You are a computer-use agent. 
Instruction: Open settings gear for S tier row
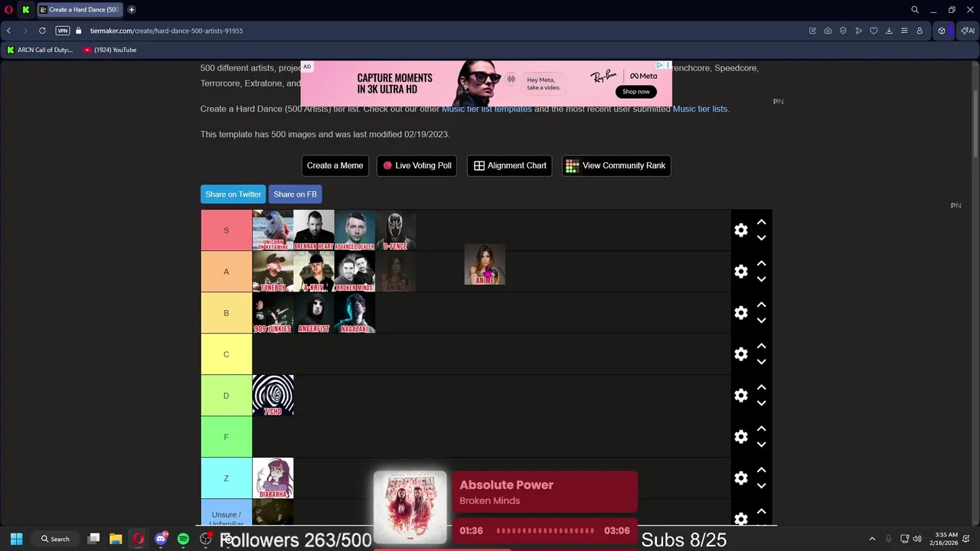(x=741, y=230)
